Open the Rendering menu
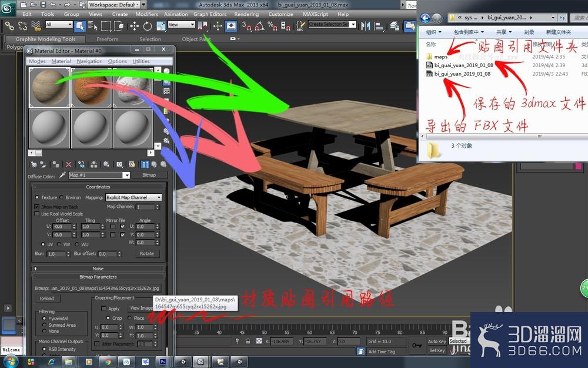The height and width of the screenshot is (368, 588). (x=246, y=14)
